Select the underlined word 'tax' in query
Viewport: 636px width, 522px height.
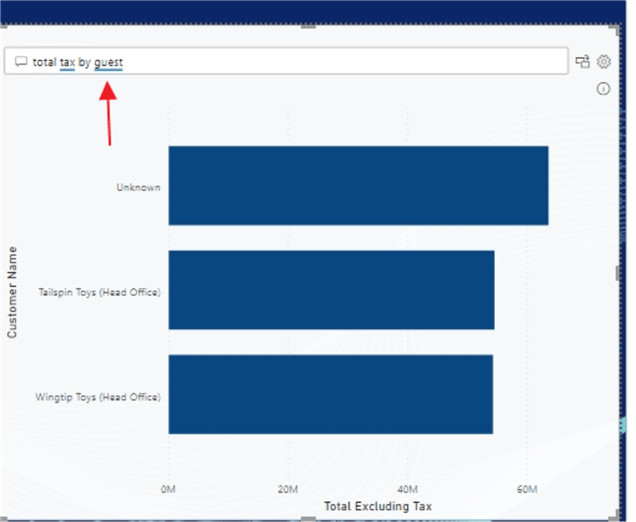tap(67, 62)
